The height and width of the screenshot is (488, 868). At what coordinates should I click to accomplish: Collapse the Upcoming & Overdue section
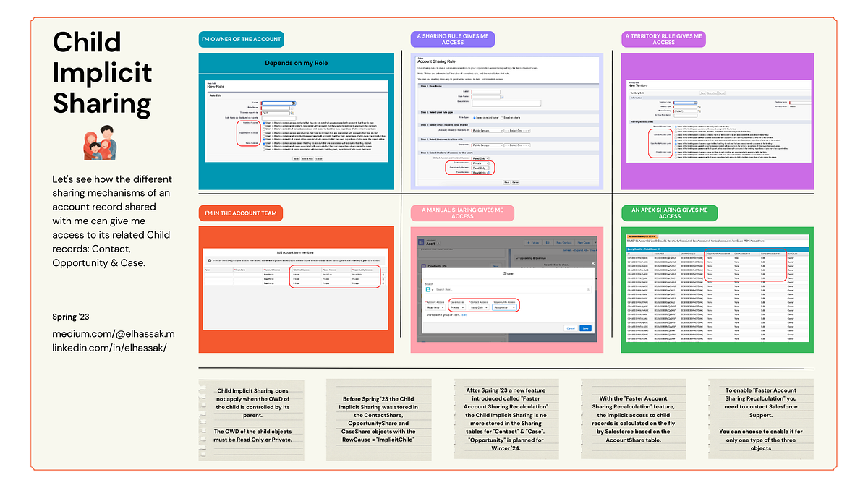tap(516, 258)
